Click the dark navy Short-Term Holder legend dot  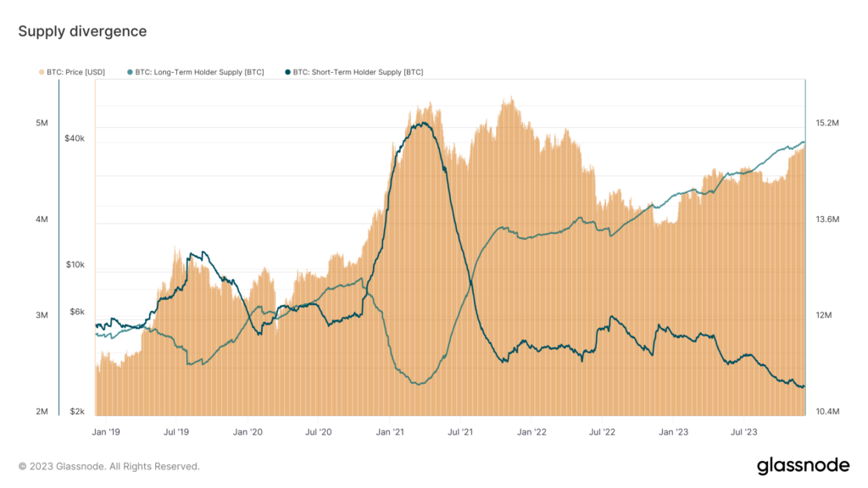(x=287, y=72)
